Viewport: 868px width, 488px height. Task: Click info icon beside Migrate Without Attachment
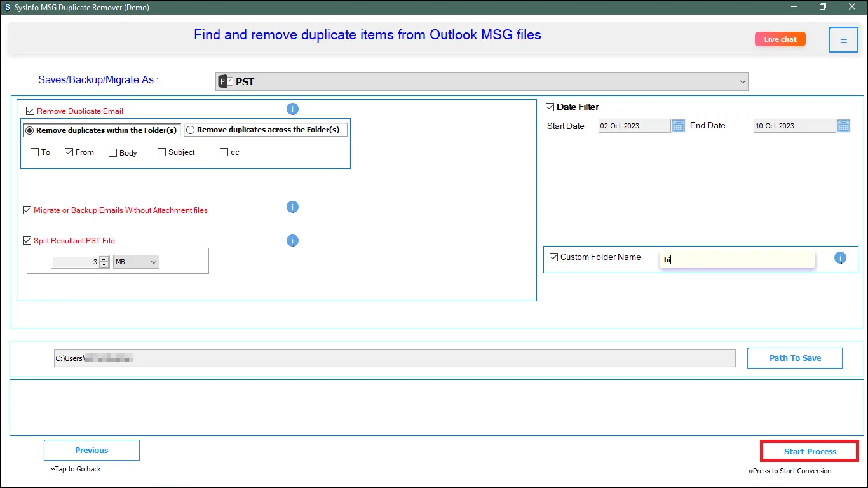click(x=292, y=207)
